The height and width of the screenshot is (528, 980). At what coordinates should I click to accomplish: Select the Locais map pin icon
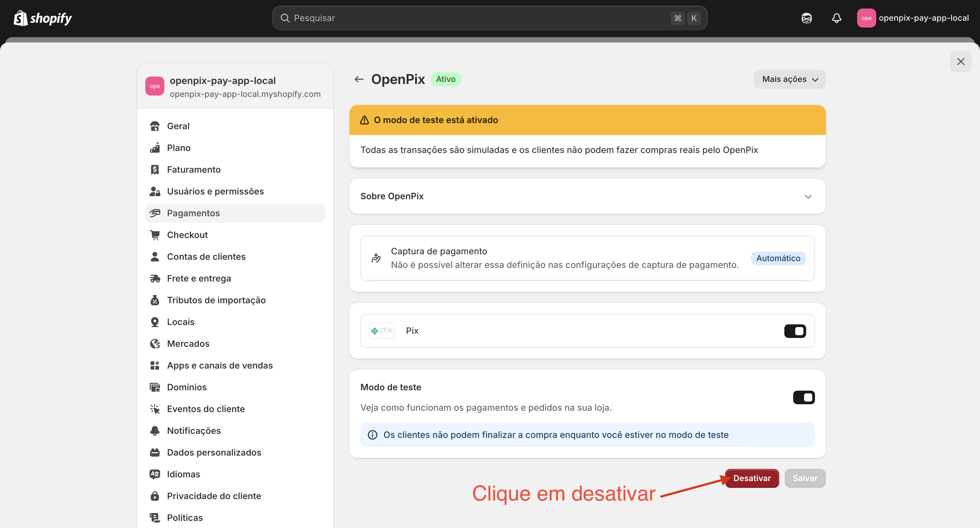click(x=155, y=322)
